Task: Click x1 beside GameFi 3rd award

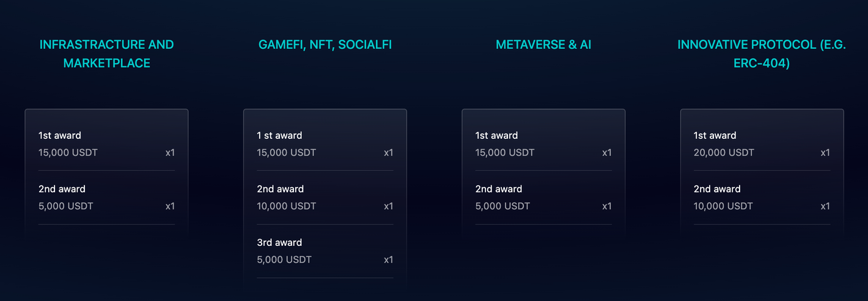Action: (x=388, y=260)
